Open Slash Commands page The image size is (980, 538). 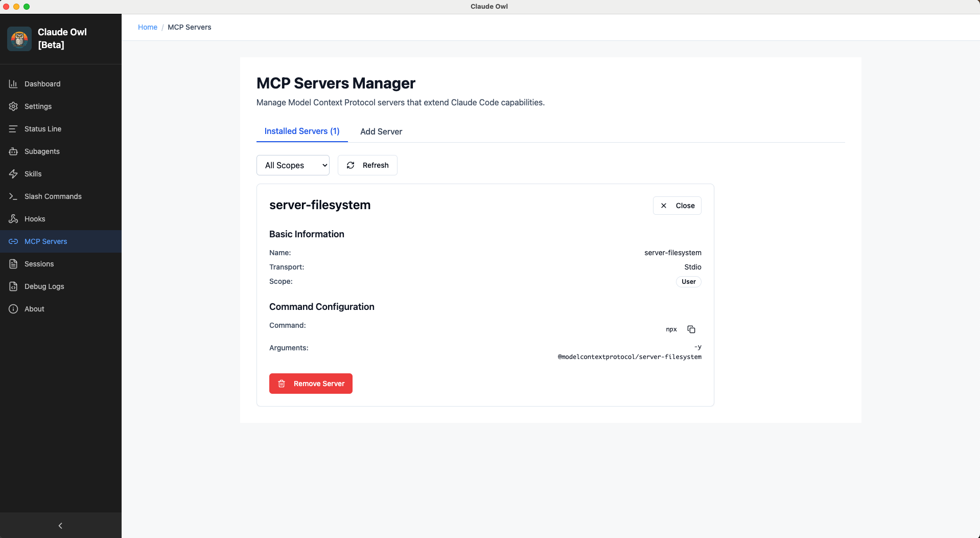(61, 196)
